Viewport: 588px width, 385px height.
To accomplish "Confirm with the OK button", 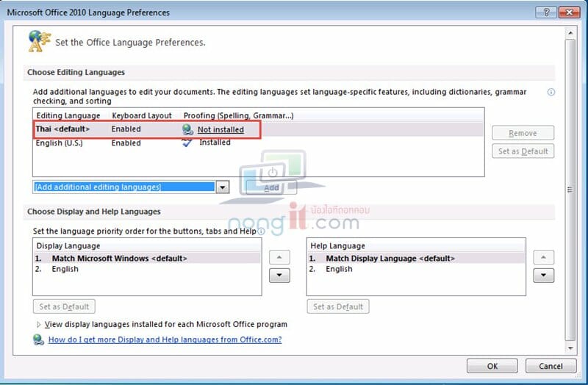I will point(492,366).
